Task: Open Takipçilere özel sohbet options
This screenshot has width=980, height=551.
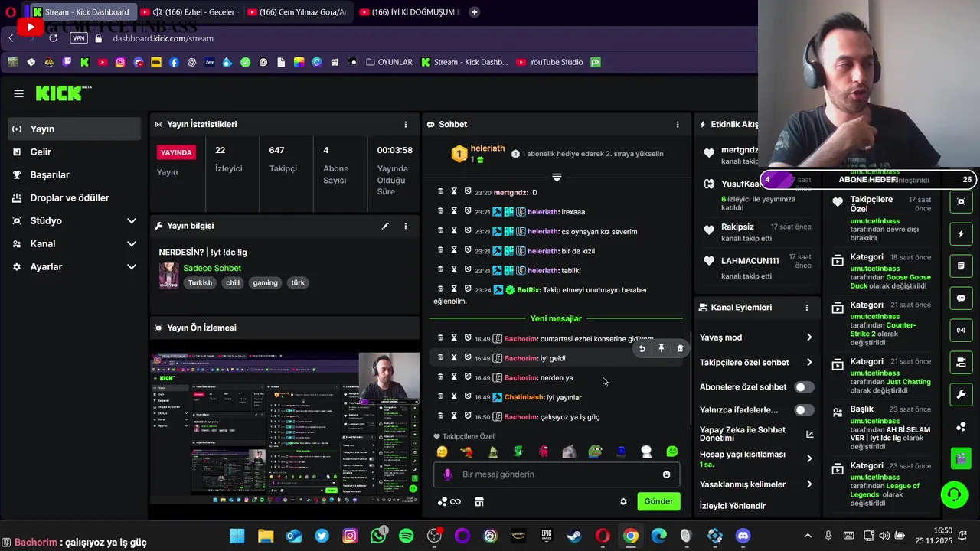Action: pos(756,362)
